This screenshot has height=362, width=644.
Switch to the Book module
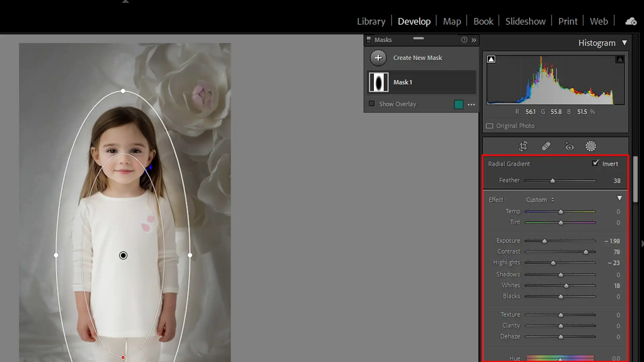pos(483,21)
